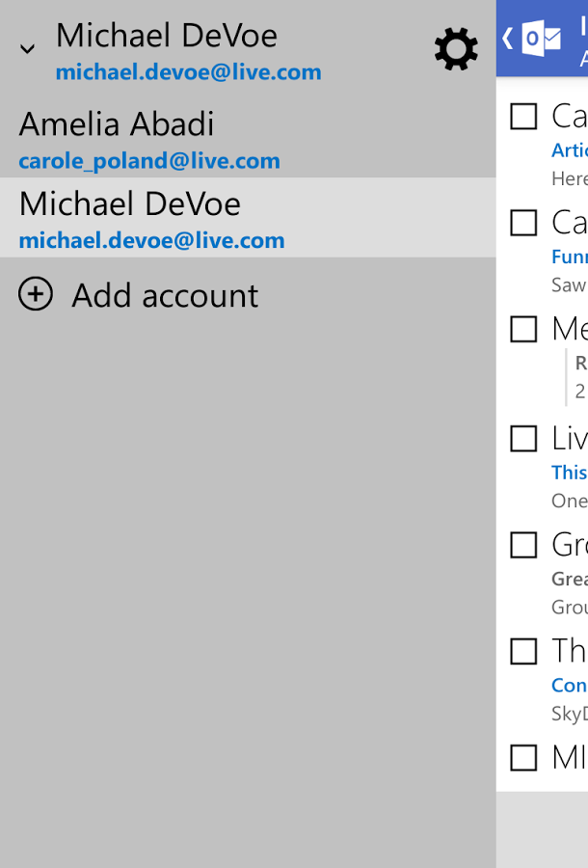The height and width of the screenshot is (868, 588).
Task: Click carole_poland@live.com email address
Action: [x=149, y=161]
